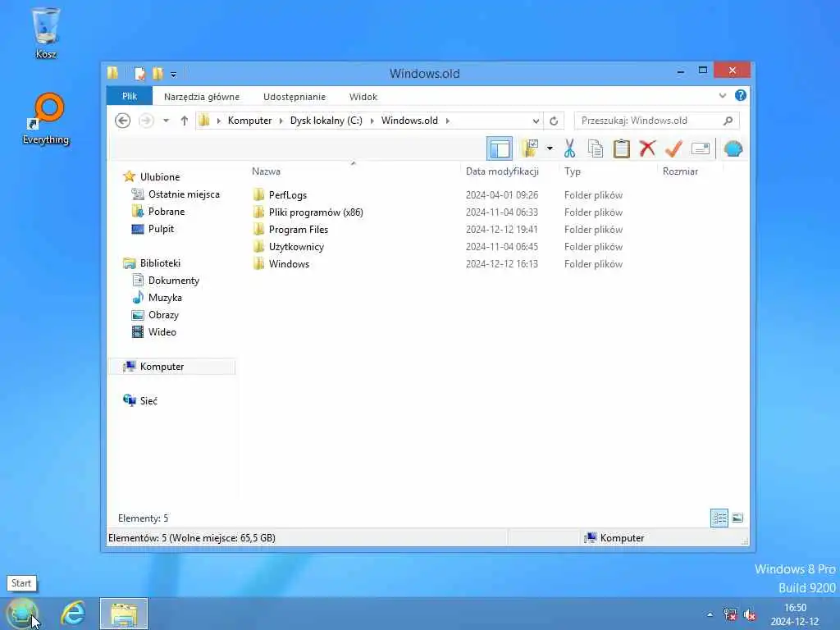Viewport: 840px width, 630px height.
Task: Expand the arrow after Windows.old breadcrumb
Action: [x=447, y=121]
